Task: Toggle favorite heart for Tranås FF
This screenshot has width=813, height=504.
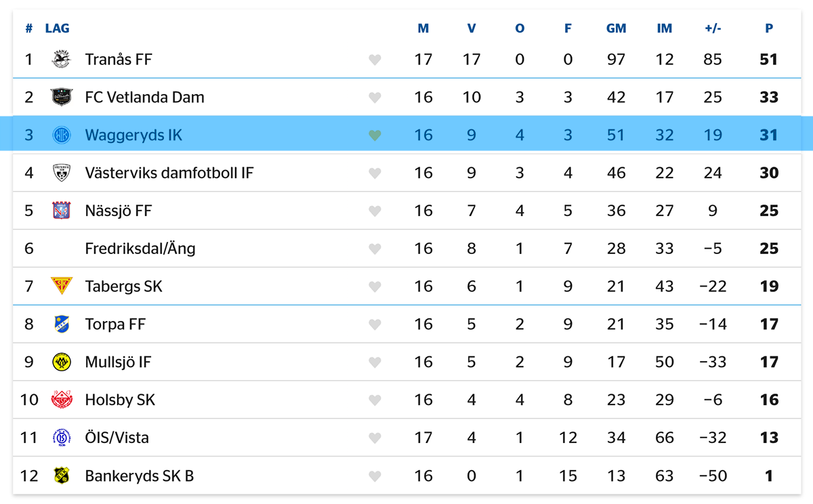Action: (x=375, y=60)
